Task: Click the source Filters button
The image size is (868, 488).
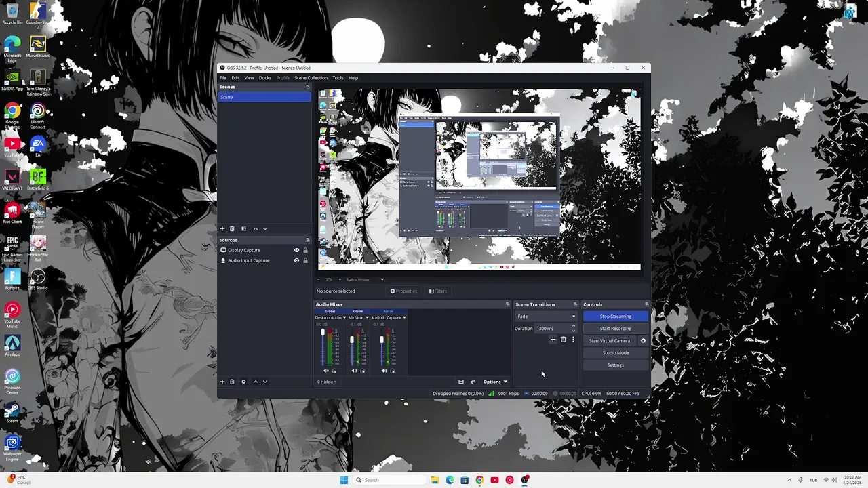Action: click(438, 291)
